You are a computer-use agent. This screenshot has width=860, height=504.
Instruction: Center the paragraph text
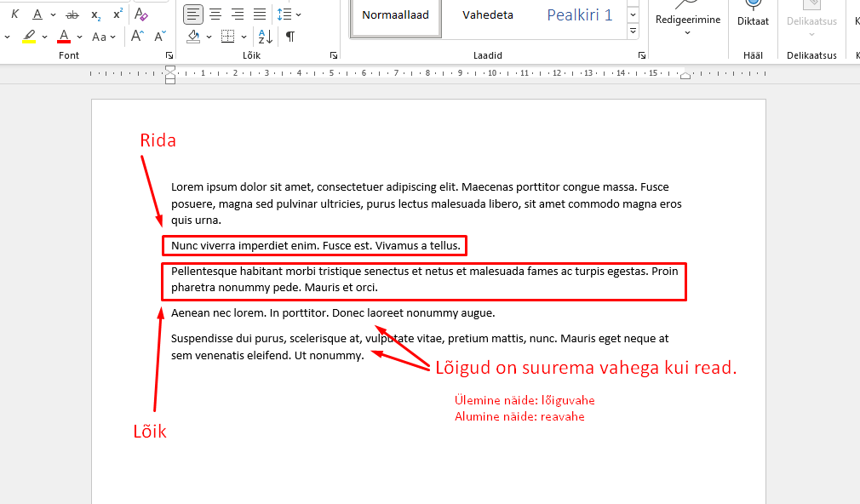pos(215,14)
